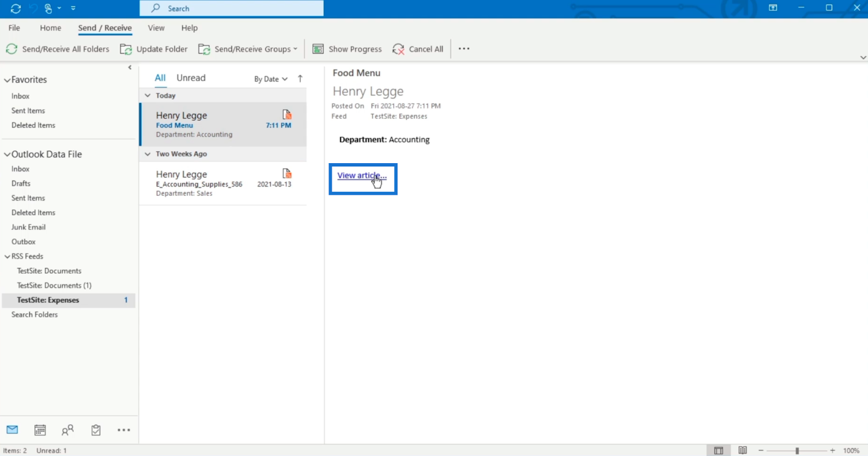This screenshot has width=868, height=456.
Task: Select the TestSite: Documents feed
Action: [x=49, y=271]
